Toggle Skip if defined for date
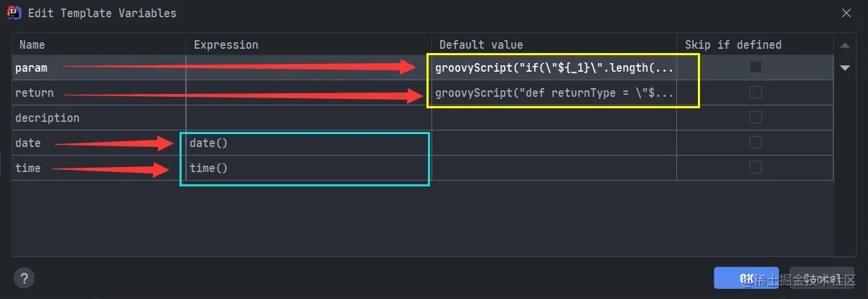The width and height of the screenshot is (868, 299). point(755,142)
